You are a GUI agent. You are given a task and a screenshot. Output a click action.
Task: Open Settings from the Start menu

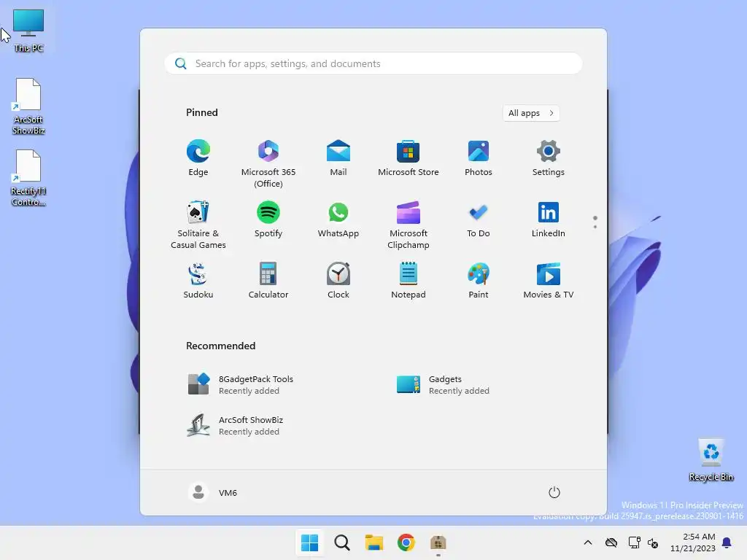(x=549, y=158)
